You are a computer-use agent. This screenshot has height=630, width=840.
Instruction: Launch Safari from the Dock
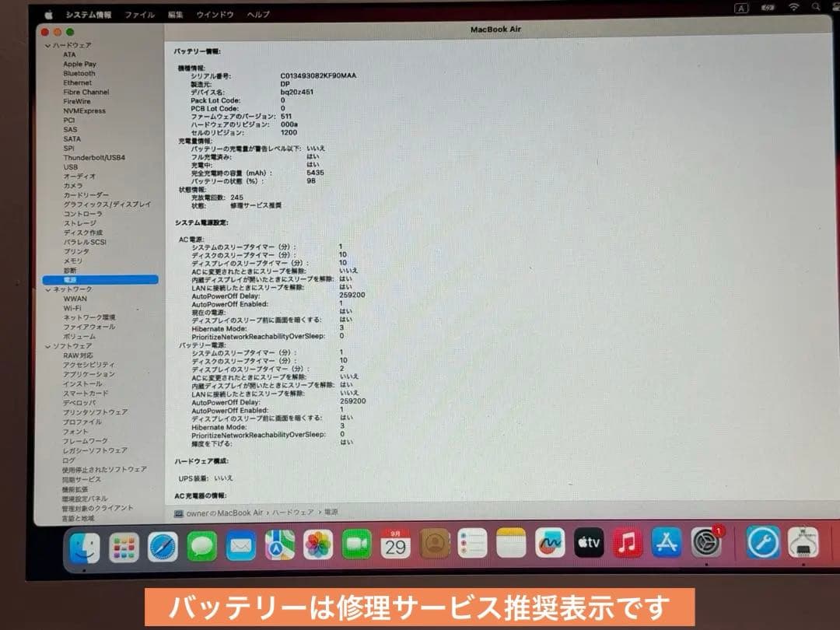click(x=163, y=547)
